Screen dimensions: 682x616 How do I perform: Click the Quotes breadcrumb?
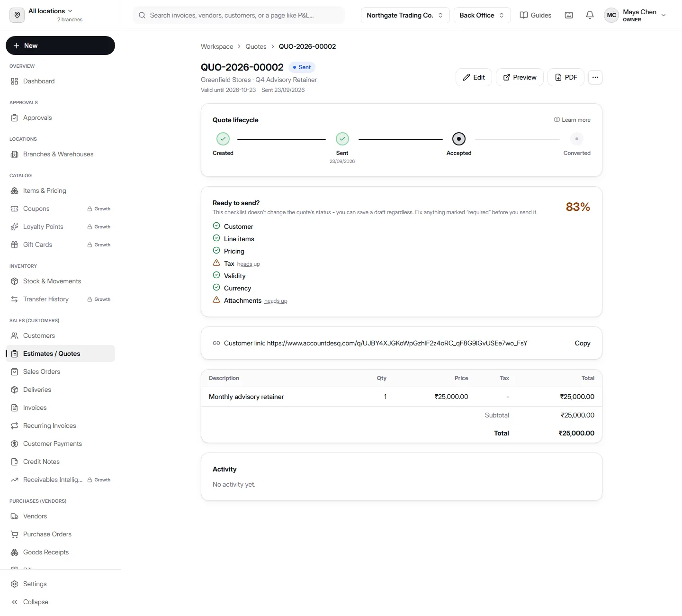click(x=256, y=46)
